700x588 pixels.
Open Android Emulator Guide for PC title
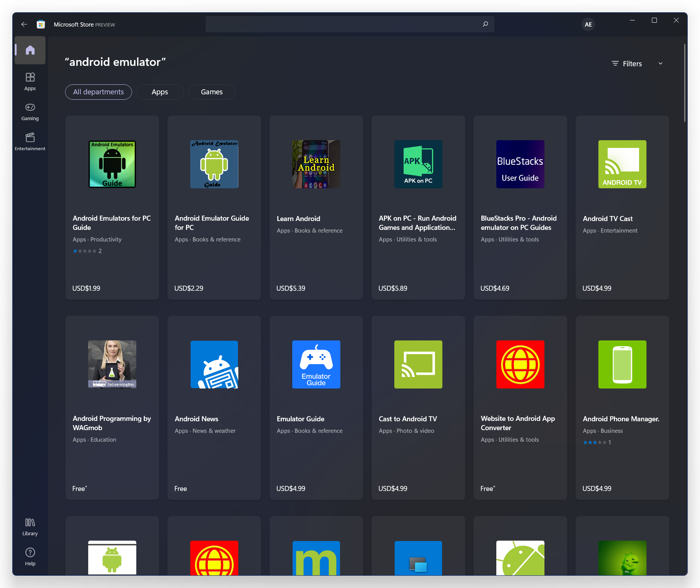[212, 223]
